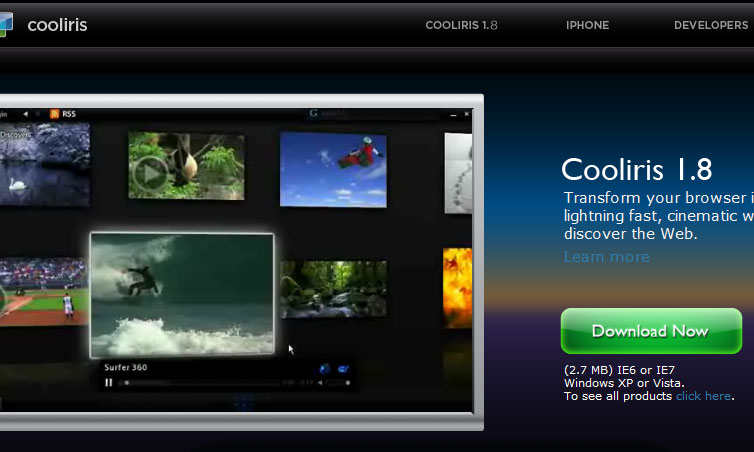Click the enlarged surfer video
The image size is (754, 452).
[182, 295]
